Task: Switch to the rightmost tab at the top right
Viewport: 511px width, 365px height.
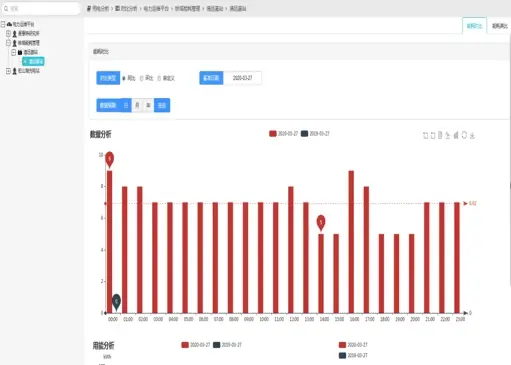Action: [x=499, y=26]
